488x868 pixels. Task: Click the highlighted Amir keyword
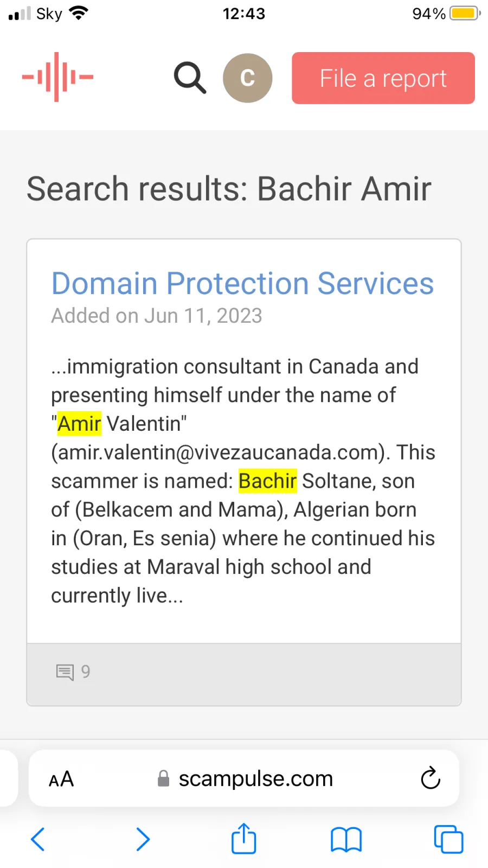pos(79,424)
